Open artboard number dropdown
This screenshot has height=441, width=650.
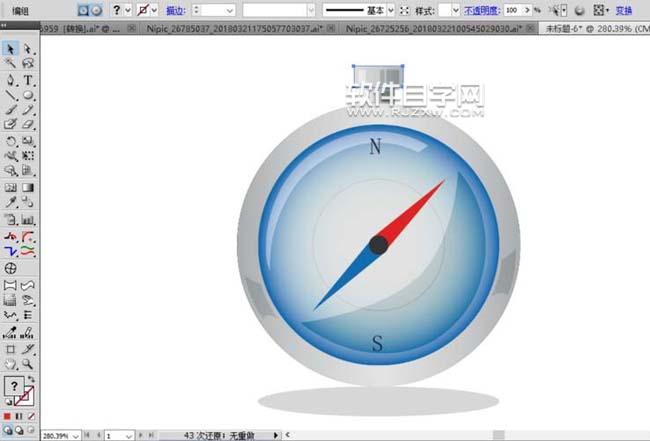(129, 436)
